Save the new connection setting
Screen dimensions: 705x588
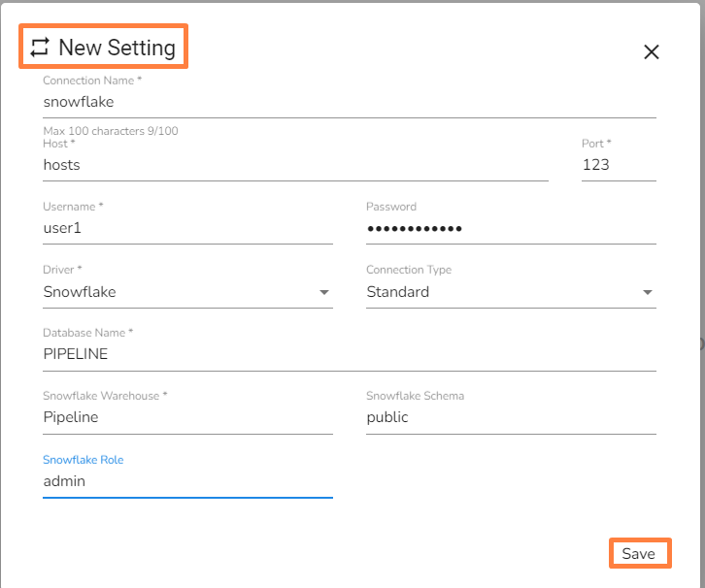click(639, 553)
